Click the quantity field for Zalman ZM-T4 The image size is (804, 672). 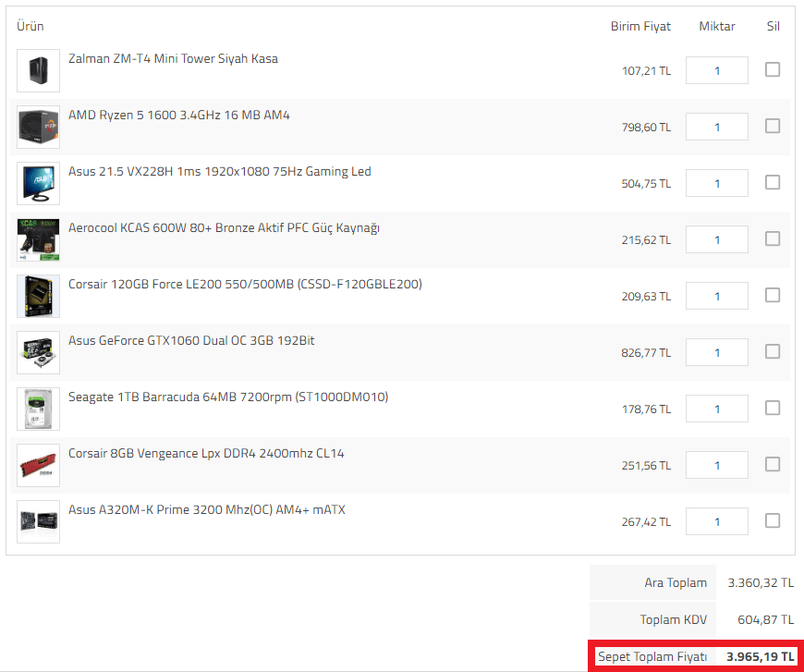tap(717, 70)
